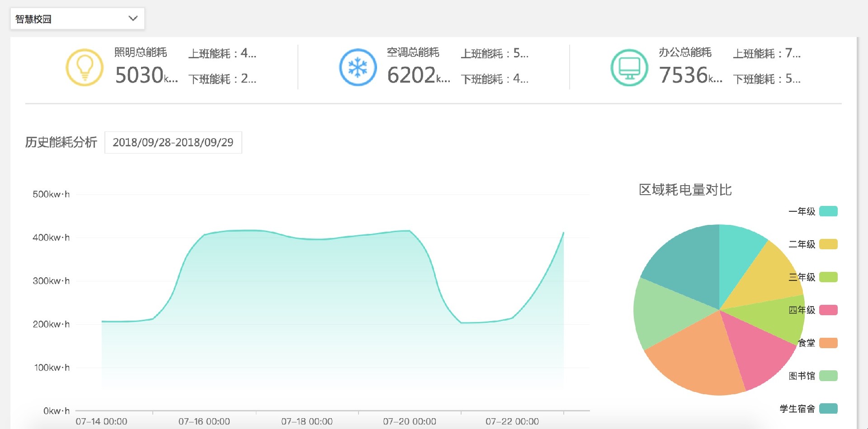Screen dimensions: 868x429
Task: Click the yellow lightbulb lighting energy icon
Action: (85, 67)
